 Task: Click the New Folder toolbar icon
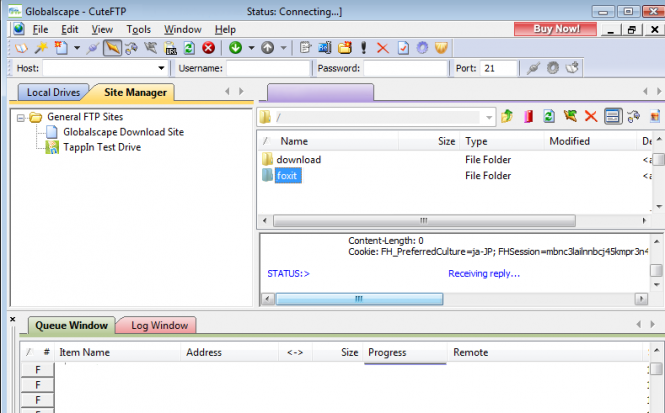point(345,48)
